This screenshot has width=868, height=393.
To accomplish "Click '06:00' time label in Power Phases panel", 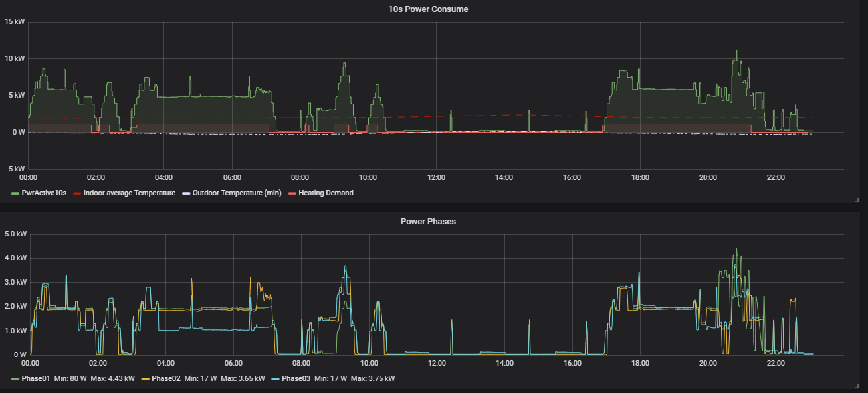I will [x=233, y=364].
